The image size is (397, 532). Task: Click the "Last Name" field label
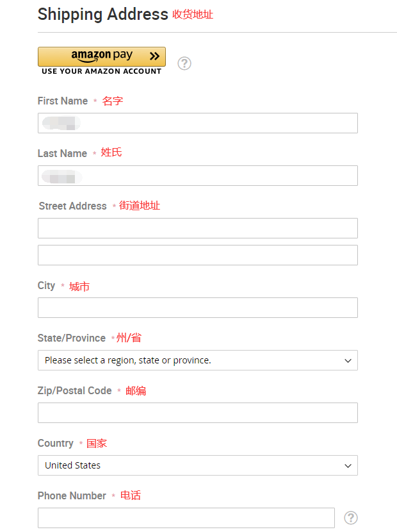point(62,153)
